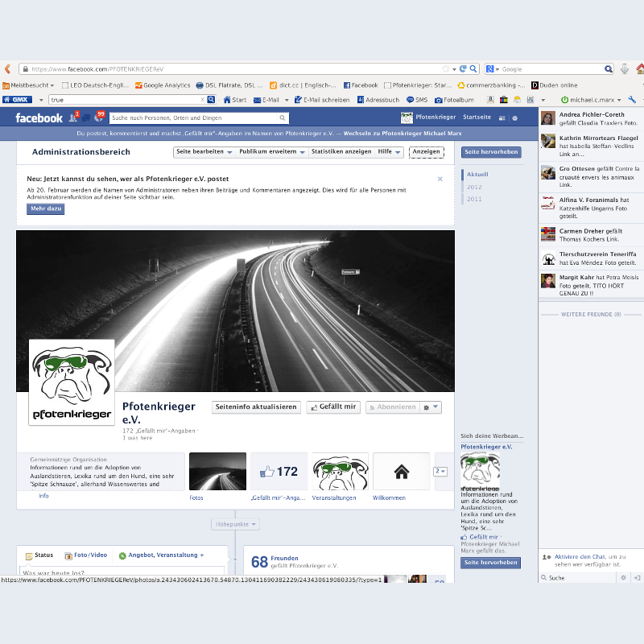Expand more tiles with the 2 dropdown
Screen dimensions: 644x644
tap(440, 472)
